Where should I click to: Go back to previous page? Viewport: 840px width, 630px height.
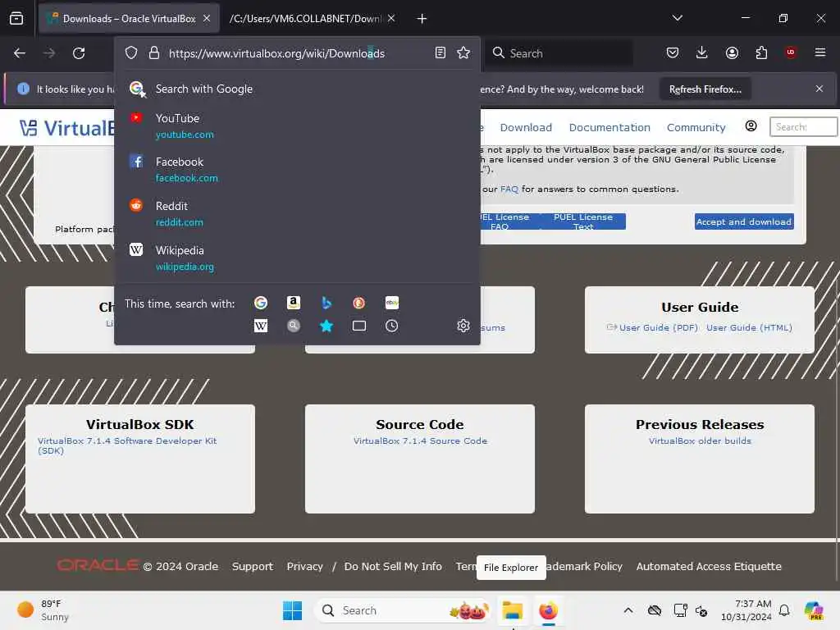(x=20, y=53)
